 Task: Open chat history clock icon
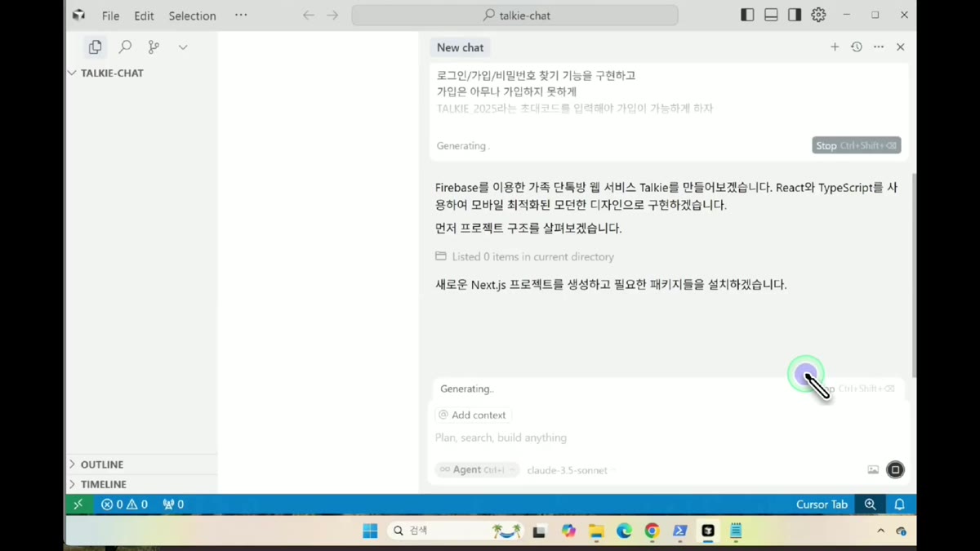(x=856, y=47)
